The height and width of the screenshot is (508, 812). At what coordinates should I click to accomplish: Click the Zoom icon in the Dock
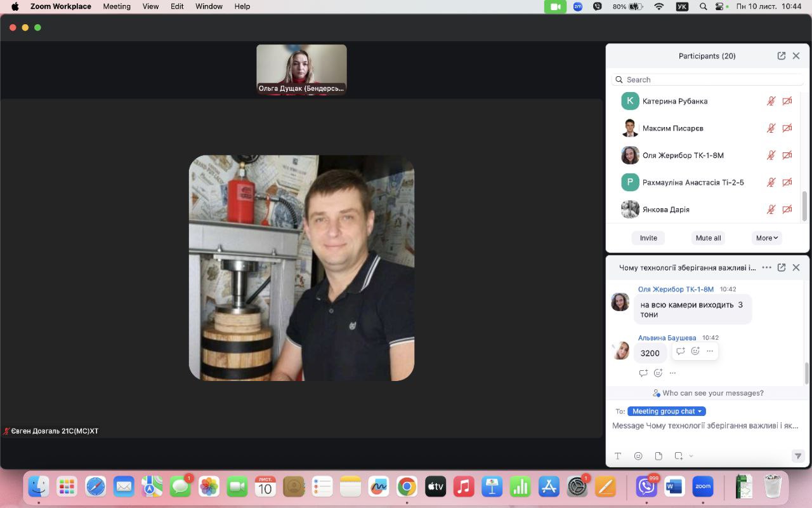tap(703, 487)
